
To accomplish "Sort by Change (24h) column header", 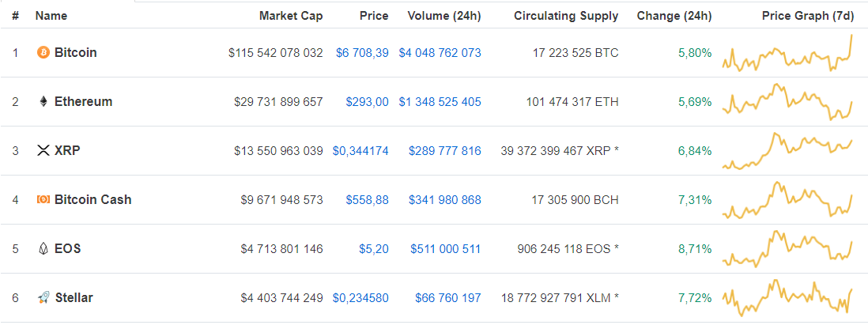I will (x=674, y=16).
